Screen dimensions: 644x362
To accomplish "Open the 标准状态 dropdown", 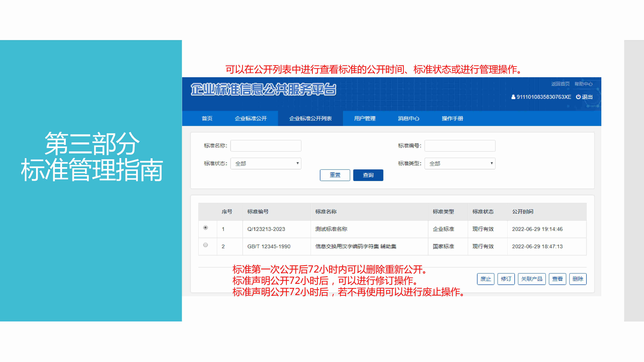I will tap(266, 163).
